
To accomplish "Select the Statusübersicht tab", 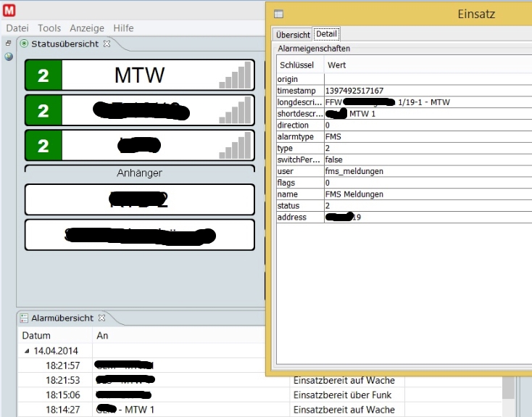I will tap(65, 44).
